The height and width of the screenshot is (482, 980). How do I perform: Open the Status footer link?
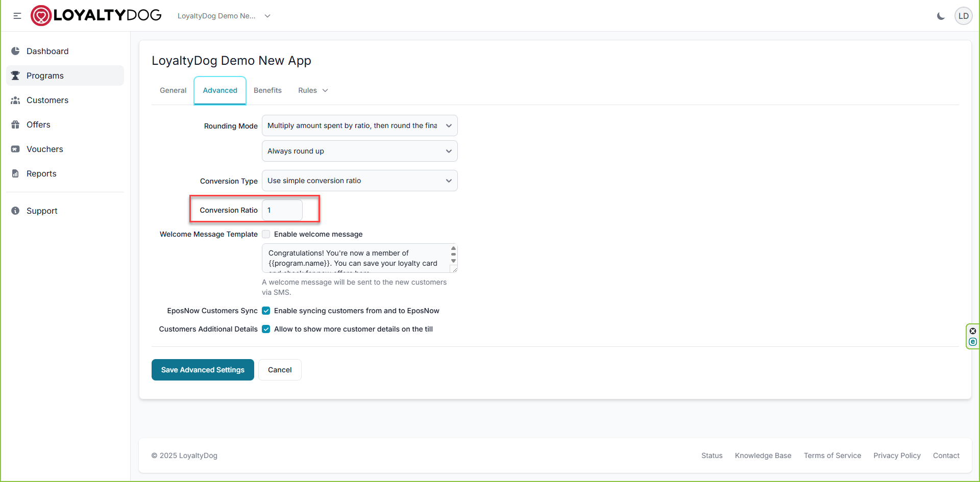point(712,455)
